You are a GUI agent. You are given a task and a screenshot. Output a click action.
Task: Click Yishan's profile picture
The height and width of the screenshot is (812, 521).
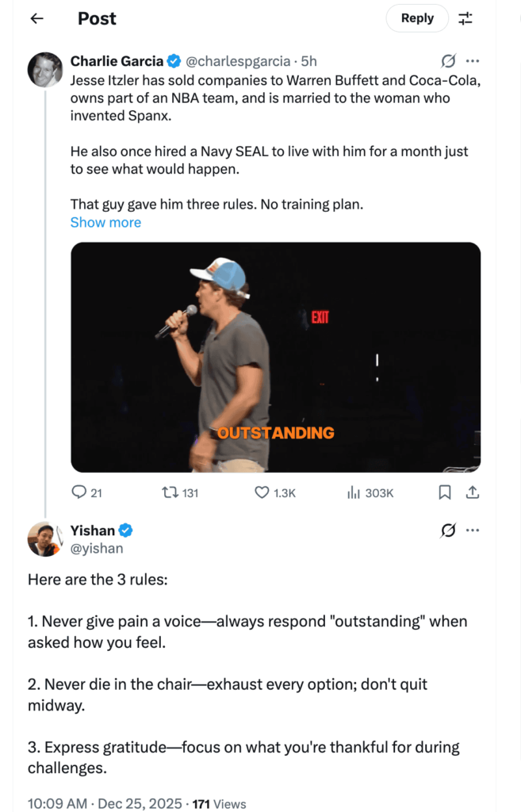(x=44, y=539)
